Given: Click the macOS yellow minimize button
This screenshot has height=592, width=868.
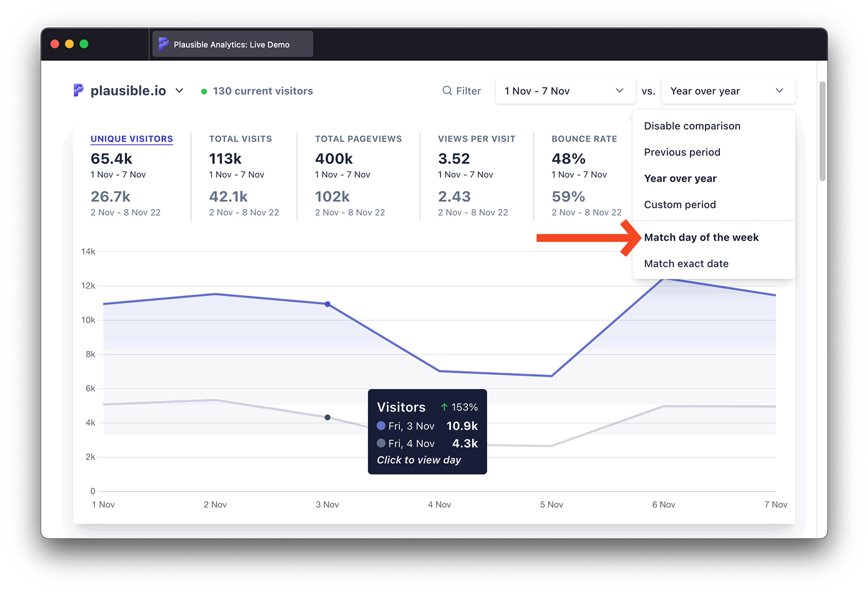Looking at the screenshot, I should pyautogui.click(x=69, y=44).
